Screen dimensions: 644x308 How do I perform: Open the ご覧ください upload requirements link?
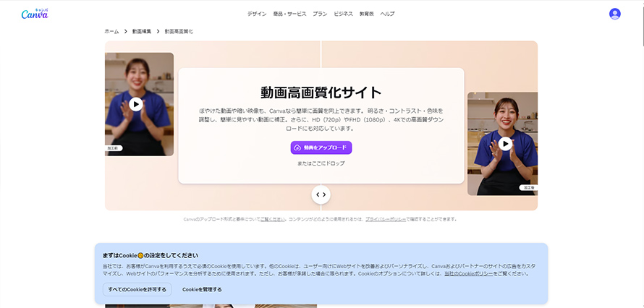click(273, 219)
